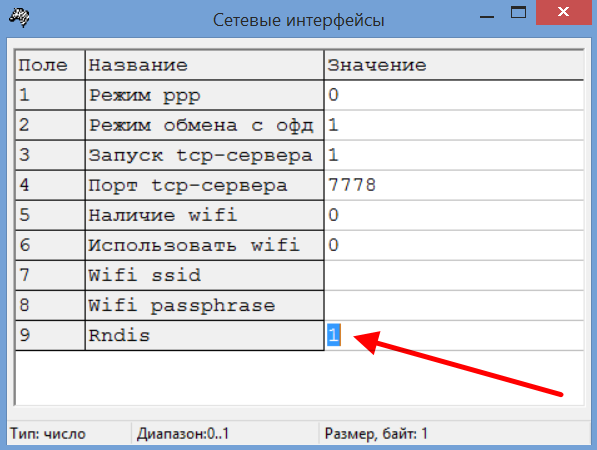Click the Запуск tcp-сервера value cell
The width and height of the screenshot is (597, 450).
[x=454, y=155]
